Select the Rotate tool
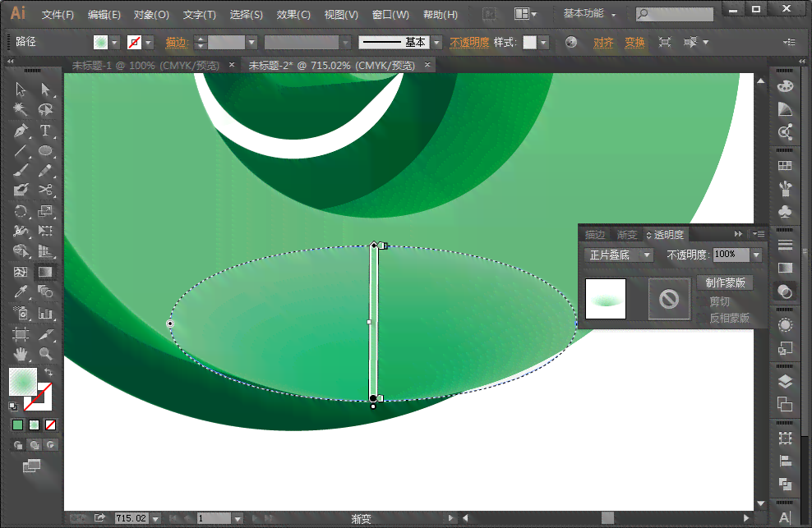812x528 pixels. (x=21, y=211)
